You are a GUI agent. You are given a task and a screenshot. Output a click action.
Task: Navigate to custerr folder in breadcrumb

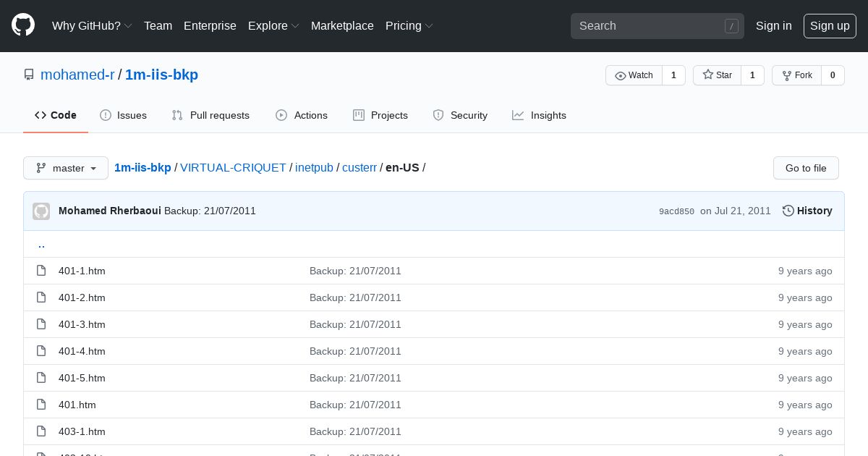(359, 167)
